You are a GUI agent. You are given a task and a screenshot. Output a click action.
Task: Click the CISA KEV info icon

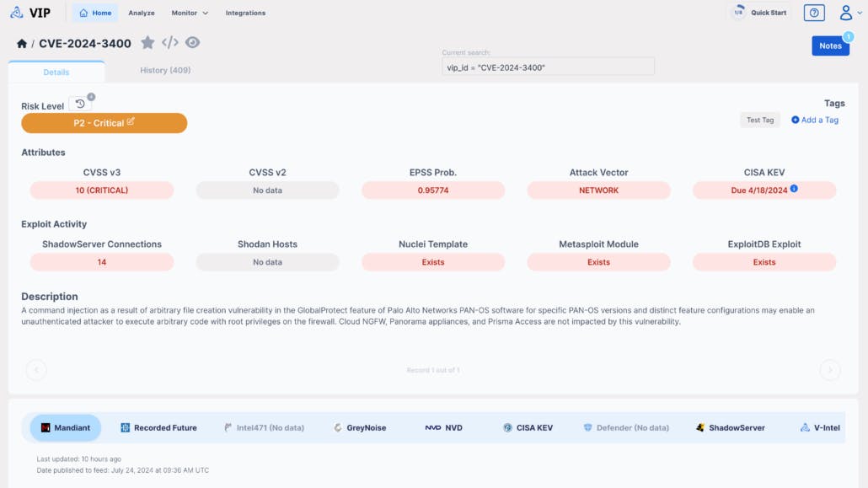[x=794, y=189]
